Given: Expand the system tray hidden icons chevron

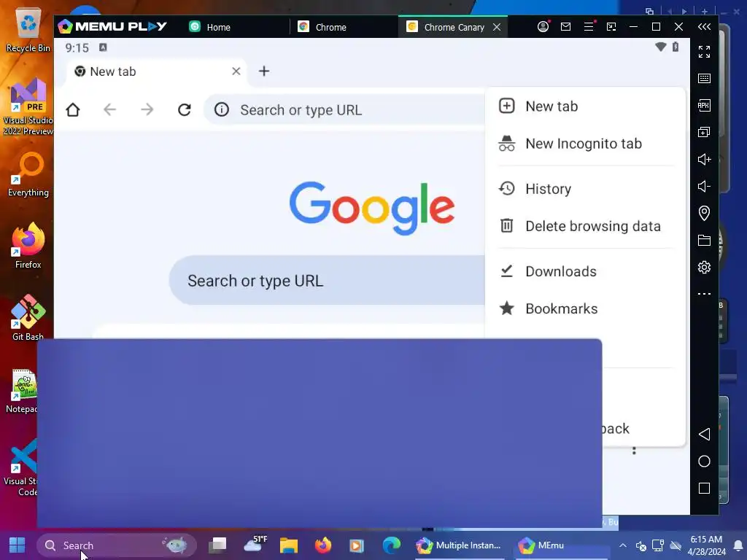Looking at the screenshot, I should [x=623, y=545].
